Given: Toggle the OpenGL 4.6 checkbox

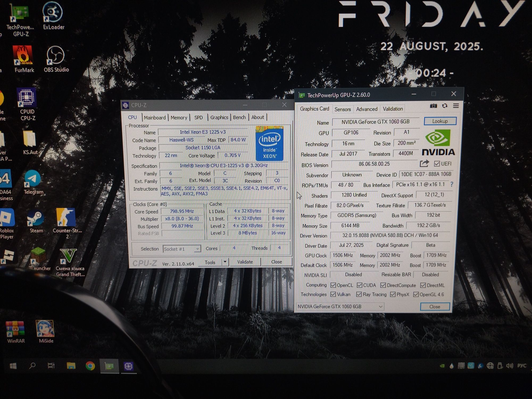Looking at the screenshot, I should coord(416,294).
